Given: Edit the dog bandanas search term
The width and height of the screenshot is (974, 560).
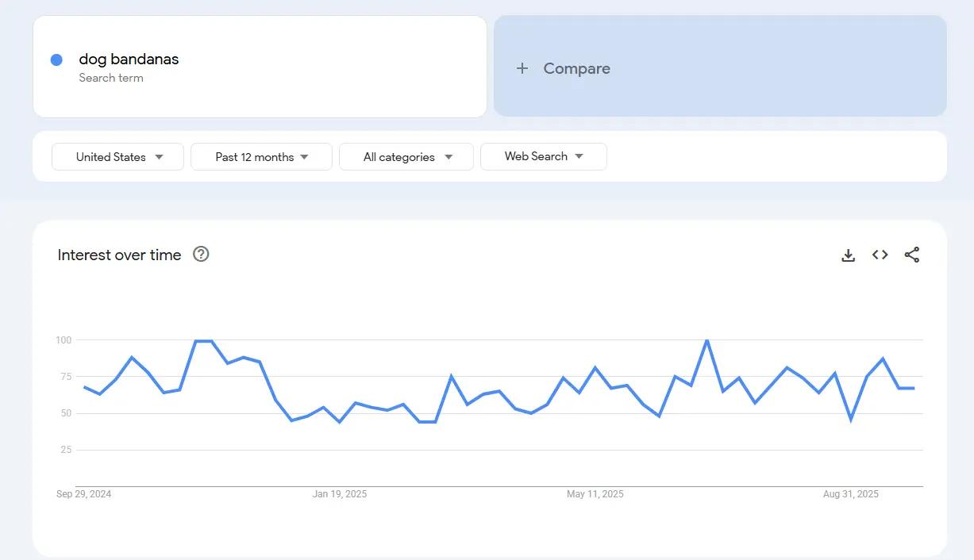Looking at the screenshot, I should point(129,59).
